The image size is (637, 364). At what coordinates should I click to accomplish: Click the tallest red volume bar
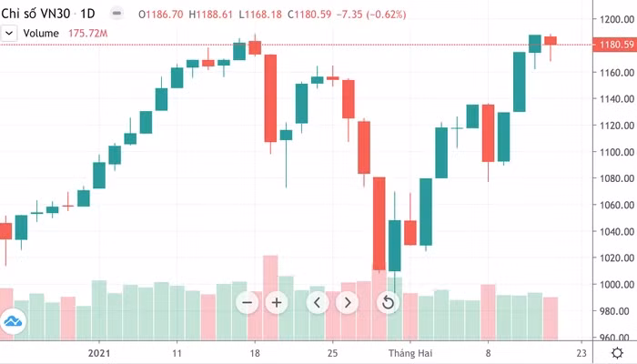pyautogui.click(x=270, y=296)
